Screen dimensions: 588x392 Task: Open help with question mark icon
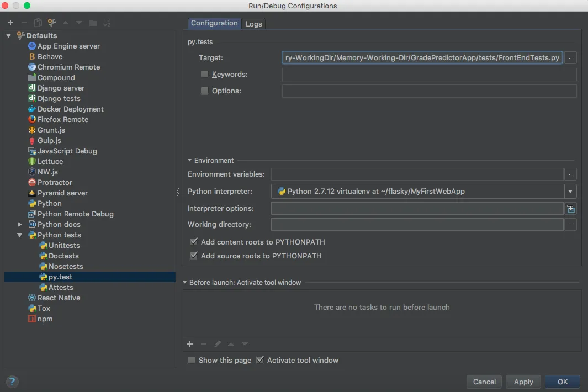point(12,382)
